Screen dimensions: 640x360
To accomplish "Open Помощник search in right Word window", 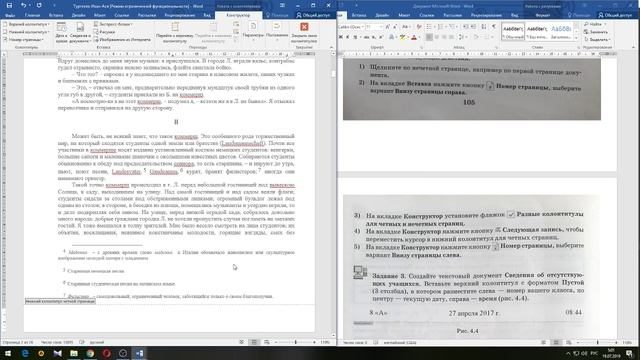I will (579, 15).
